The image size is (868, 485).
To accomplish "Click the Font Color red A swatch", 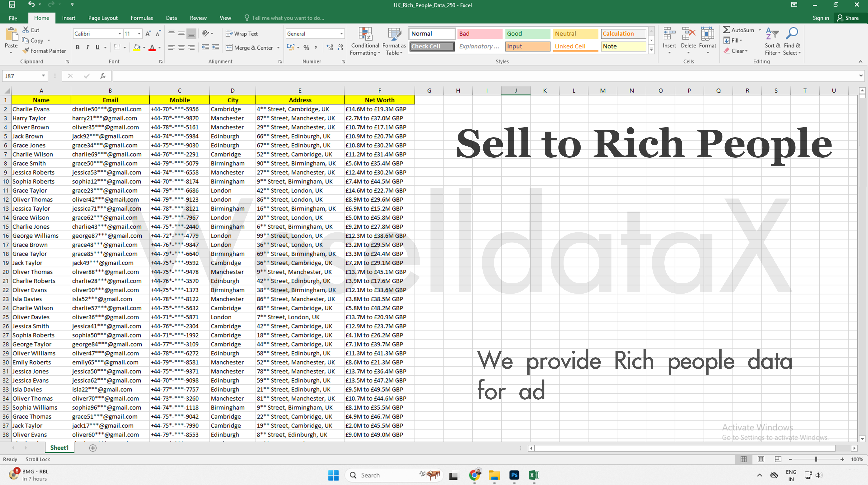I will coord(152,48).
